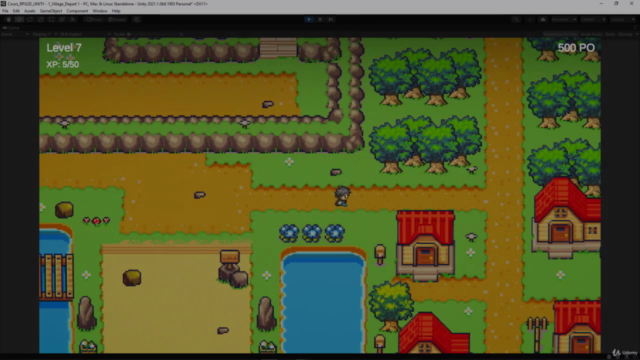Open the Edit menu
The image size is (640, 360).
[16, 11]
